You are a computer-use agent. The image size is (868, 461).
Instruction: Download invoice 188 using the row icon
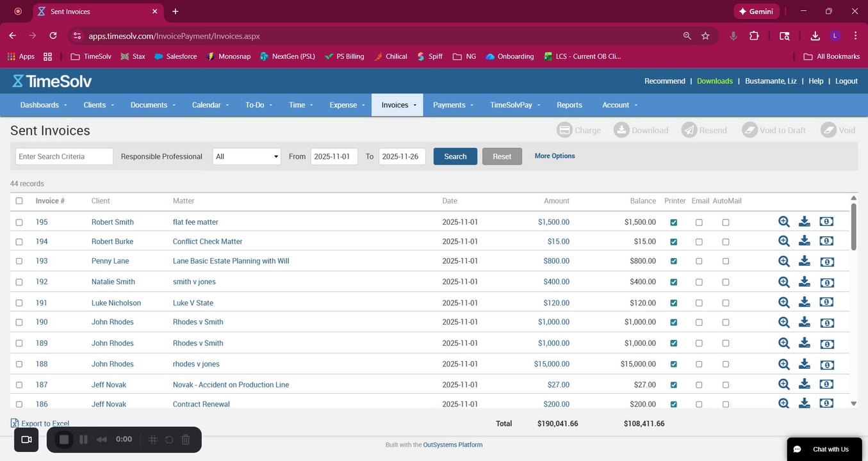[x=805, y=364]
